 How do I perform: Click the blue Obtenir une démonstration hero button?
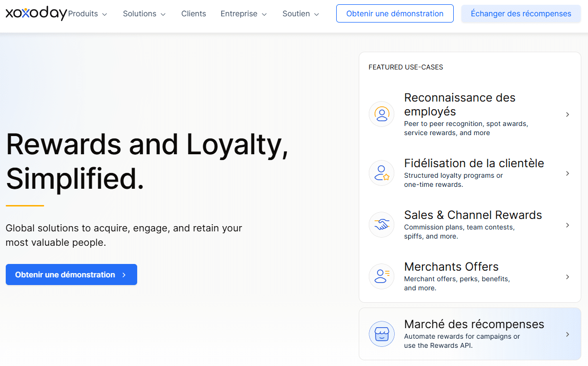[71, 274]
